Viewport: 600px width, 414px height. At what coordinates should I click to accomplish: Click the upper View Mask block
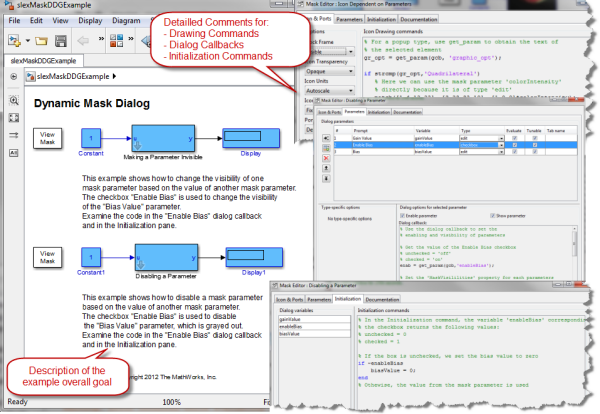pos(47,138)
